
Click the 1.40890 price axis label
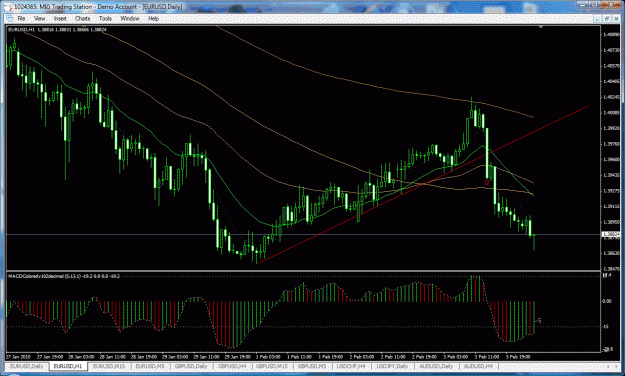(x=611, y=35)
